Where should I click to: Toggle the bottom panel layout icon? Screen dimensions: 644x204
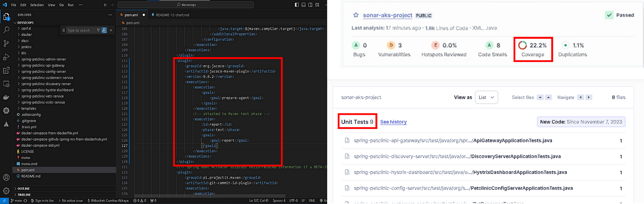(x=304, y=5)
